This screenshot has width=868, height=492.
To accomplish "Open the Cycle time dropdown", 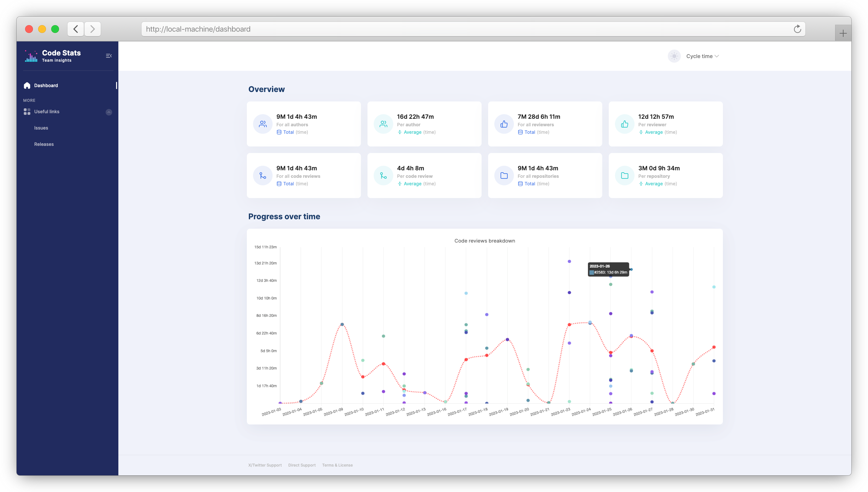I will click(702, 56).
